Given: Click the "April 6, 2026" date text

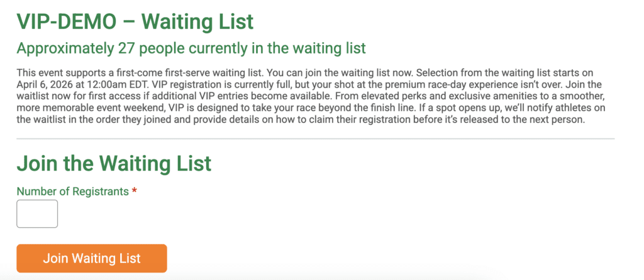Looking at the screenshot, I should (x=47, y=84).
